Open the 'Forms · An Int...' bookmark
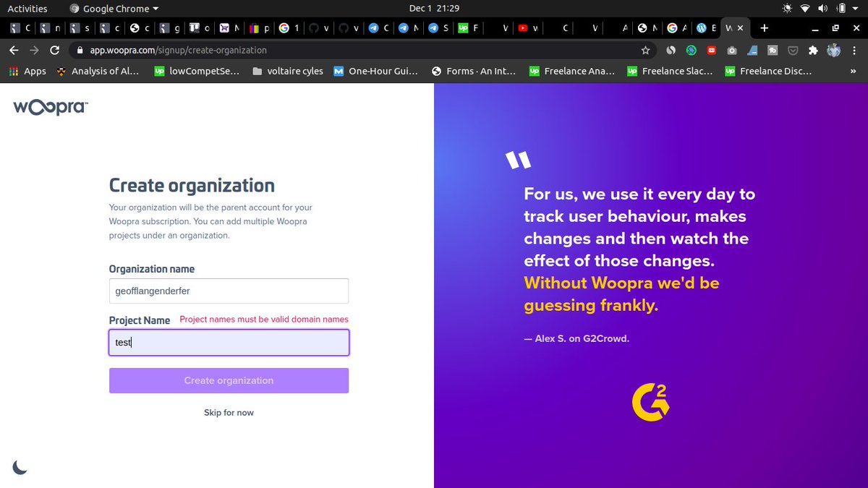Image resolution: width=868 pixels, height=488 pixels. [x=473, y=71]
